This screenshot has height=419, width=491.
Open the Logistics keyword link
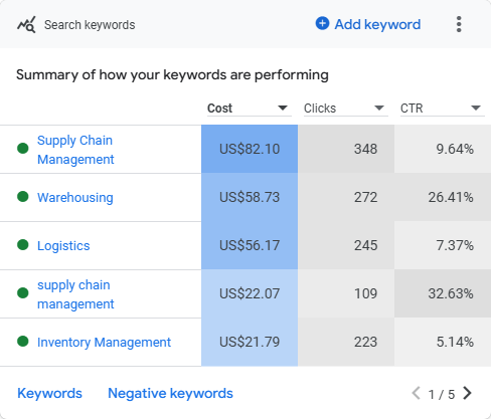pos(63,246)
